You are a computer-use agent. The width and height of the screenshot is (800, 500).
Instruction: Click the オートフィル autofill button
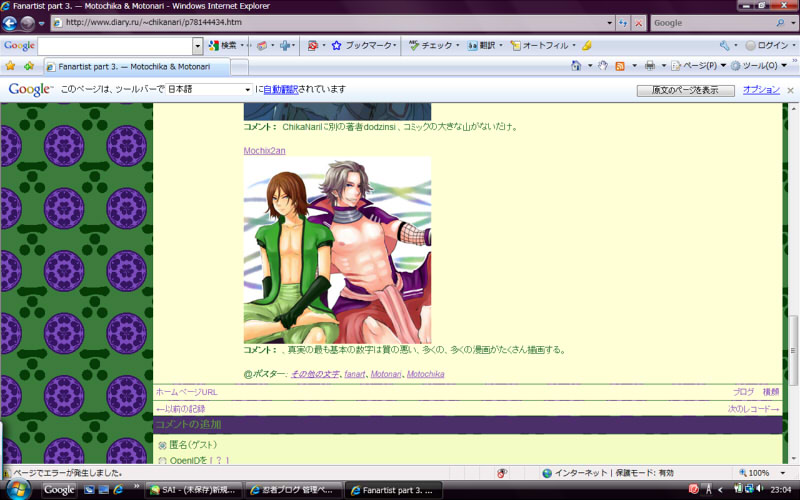(x=540, y=45)
